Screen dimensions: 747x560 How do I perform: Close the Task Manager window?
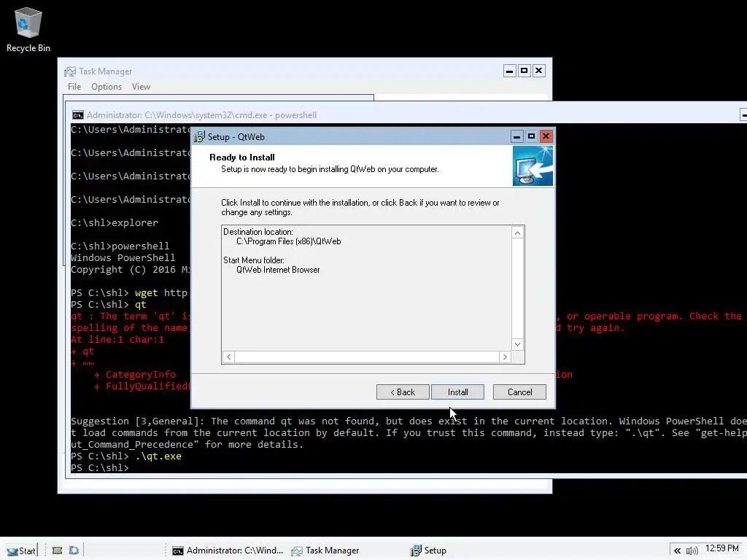point(539,71)
